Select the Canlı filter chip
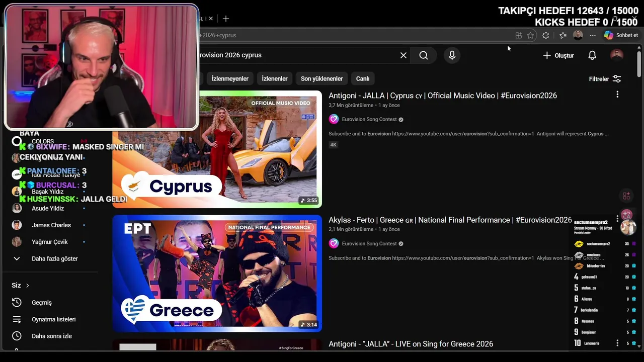 click(363, 79)
